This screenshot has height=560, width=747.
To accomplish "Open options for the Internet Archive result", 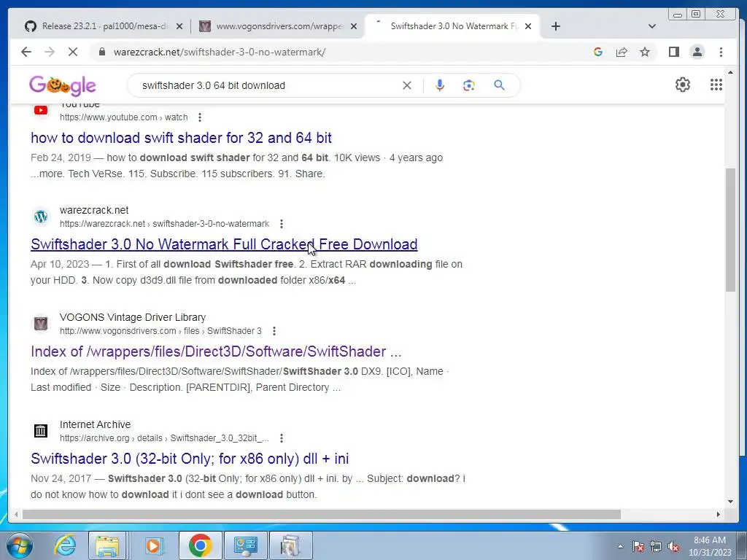I will [282, 438].
